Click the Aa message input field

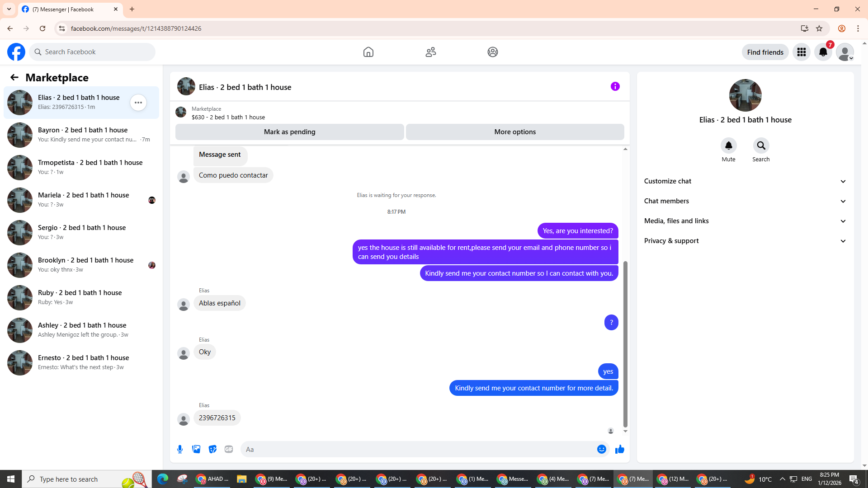coord(418,449)
